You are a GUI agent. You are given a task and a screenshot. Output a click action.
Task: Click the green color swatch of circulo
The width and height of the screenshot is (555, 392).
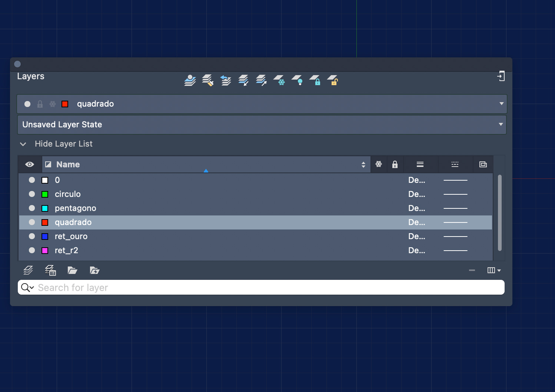click(x=45, y=194)
